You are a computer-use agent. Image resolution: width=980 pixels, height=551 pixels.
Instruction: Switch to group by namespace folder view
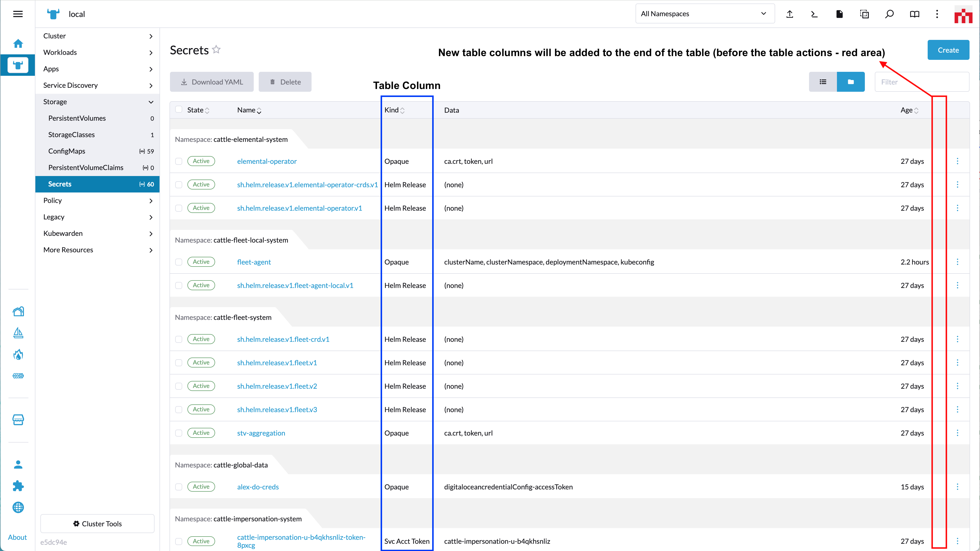(x=851, y=82)
